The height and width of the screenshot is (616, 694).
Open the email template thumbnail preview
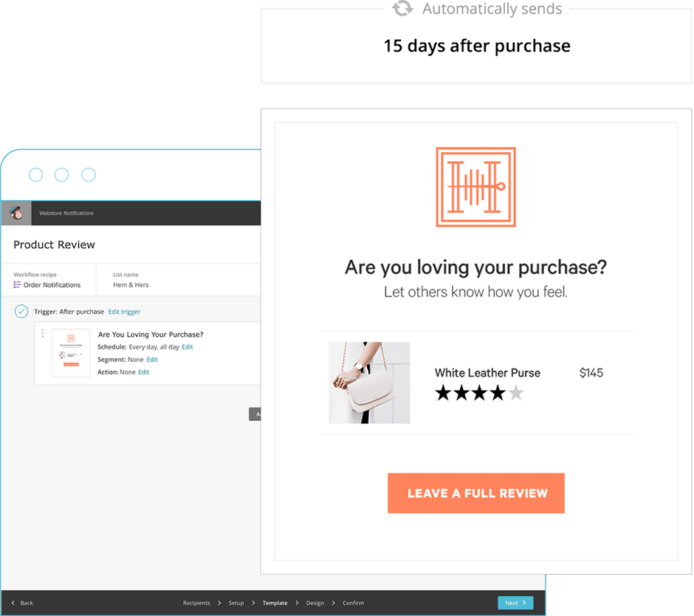coord(71,353)
